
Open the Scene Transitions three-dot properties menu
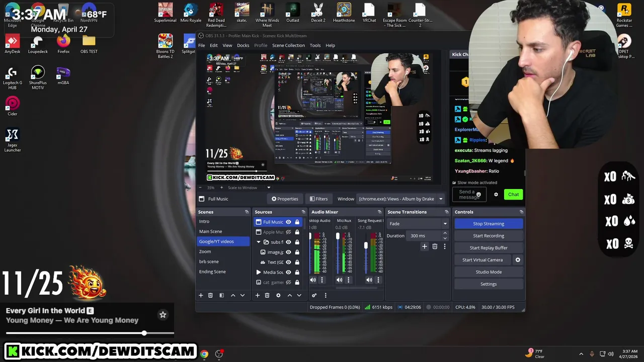coord(445,246)
